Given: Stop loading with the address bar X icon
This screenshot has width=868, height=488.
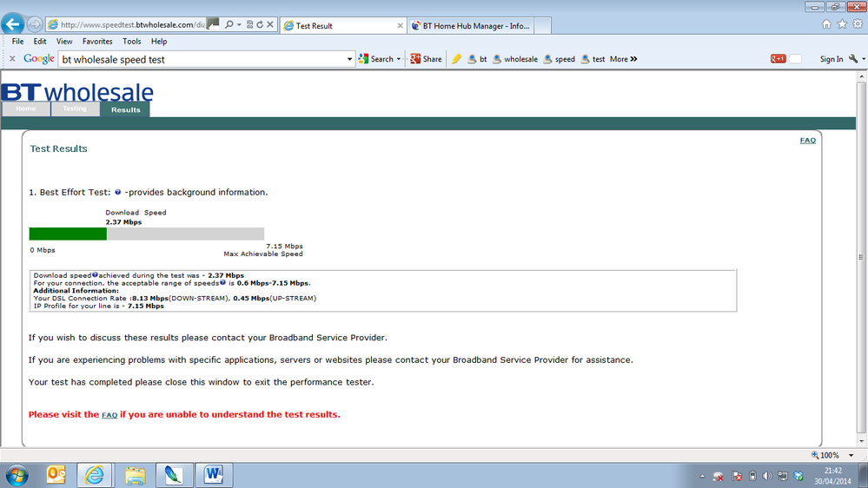Looking at the screenshot, I should 269,24.
